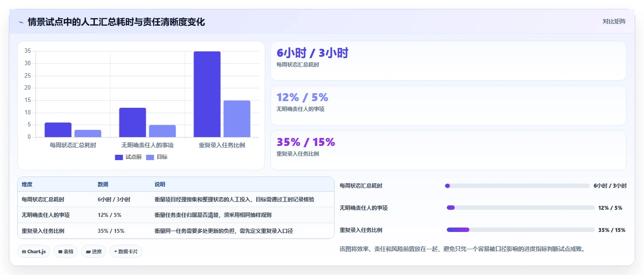Toggle the 目标 legend swatch
Image resolution: width=644 pixels, height=275 pixels.
150,157
